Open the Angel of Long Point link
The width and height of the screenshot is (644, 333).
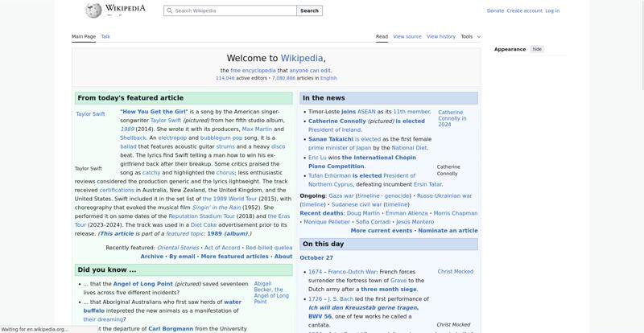click(x=142, y=284)
